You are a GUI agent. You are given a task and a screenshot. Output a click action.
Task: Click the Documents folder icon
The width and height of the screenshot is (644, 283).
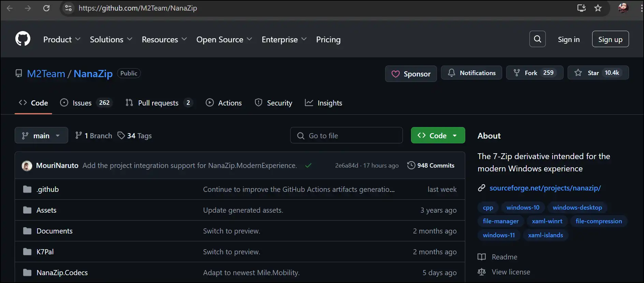click(27, 231)
